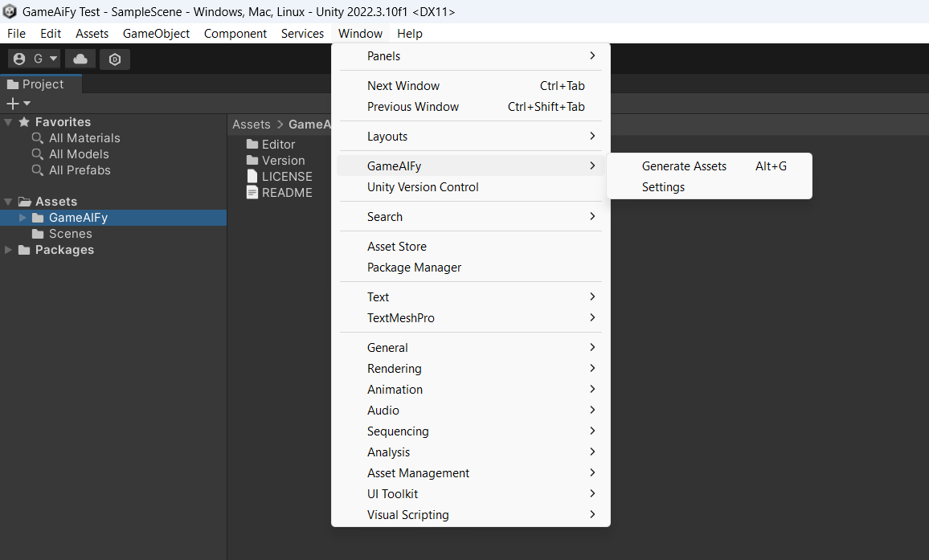Select the Scenes folder
The width and height of the screenshot is (929, 560).
tap(70, 234)
